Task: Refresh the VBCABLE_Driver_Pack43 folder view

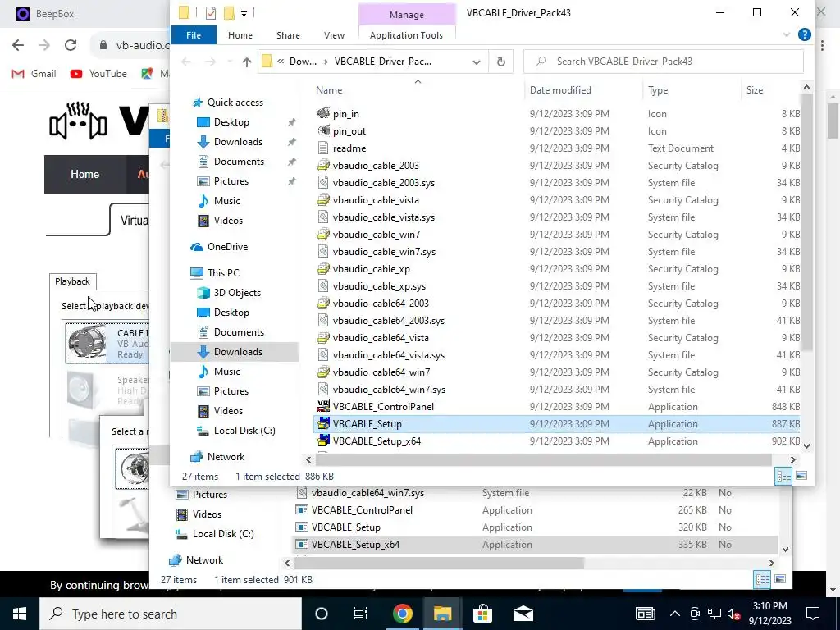Action: coord(501,62)
